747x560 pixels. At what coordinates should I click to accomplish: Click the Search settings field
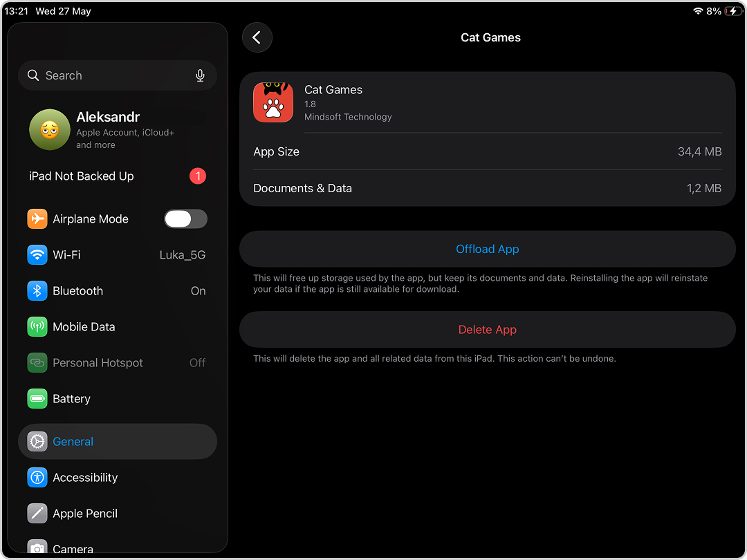coord(117,75)
